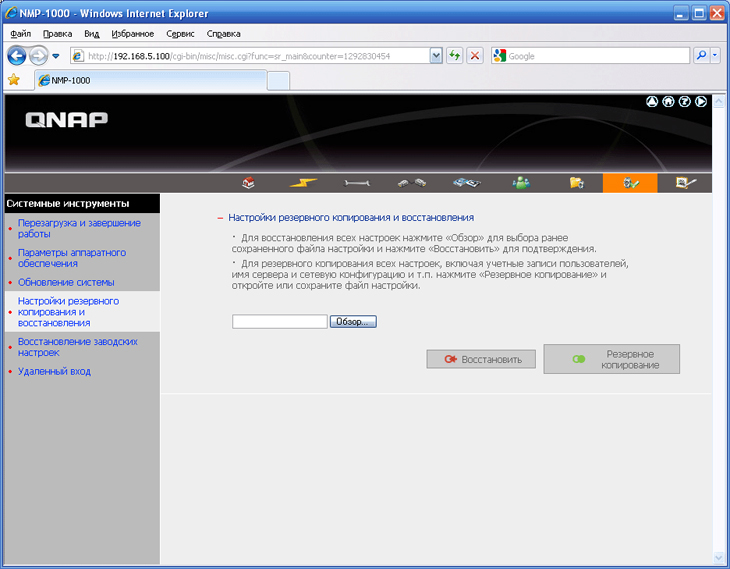Open the Избранное menu
The height and width of the screenshot is (569, 730).
(133, 33)
